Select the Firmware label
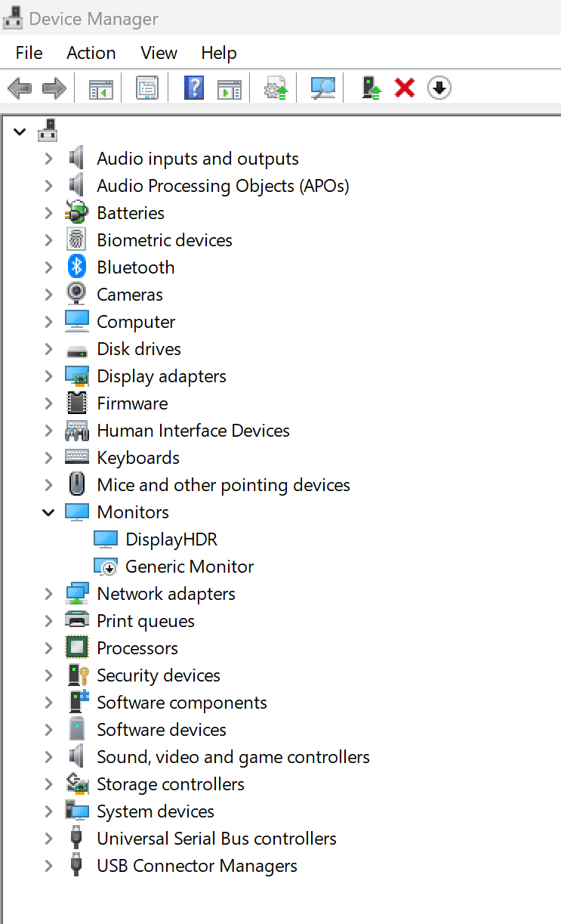Viewport: 561px width, 924px height. [132, 403]
